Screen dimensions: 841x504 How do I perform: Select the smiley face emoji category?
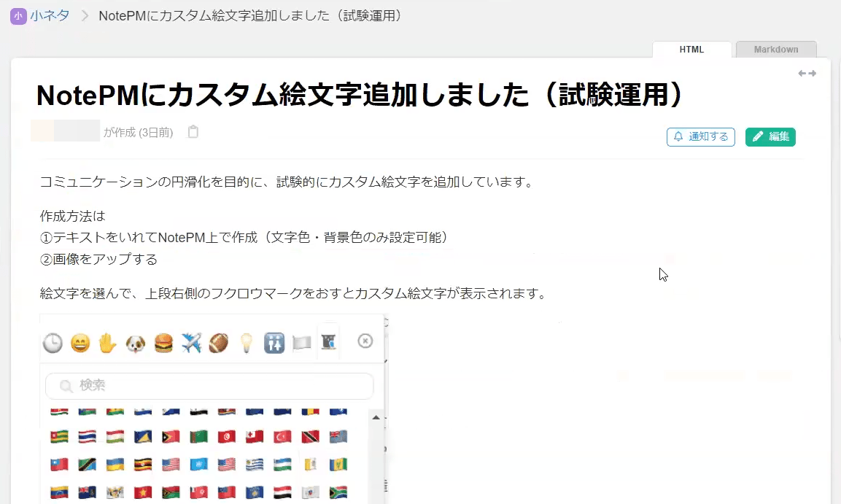pos(80,343)
